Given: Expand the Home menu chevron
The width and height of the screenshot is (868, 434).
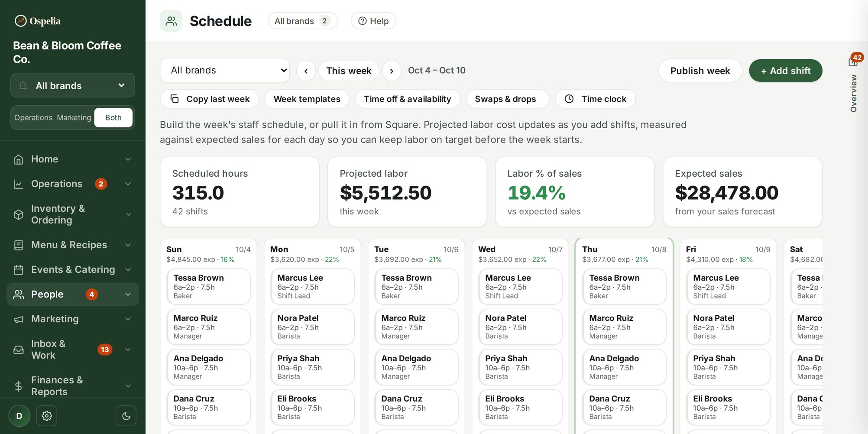Looking at the screenshot, I should [x=128, y=159].
